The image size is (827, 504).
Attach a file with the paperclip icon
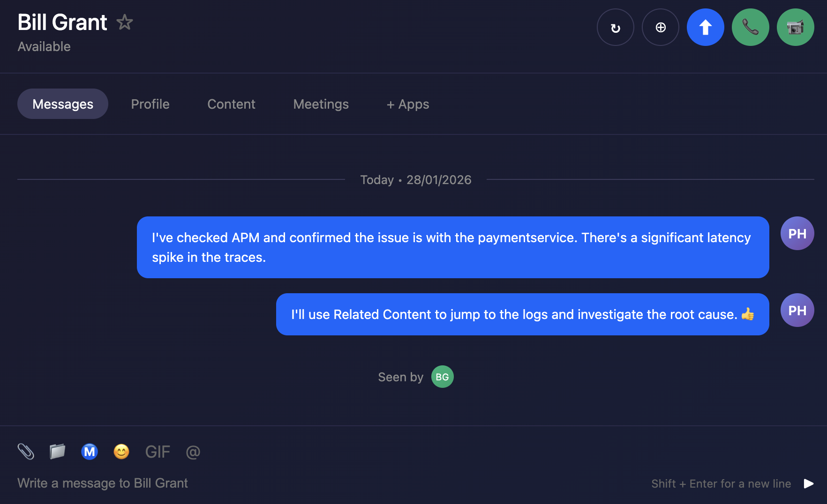26,452
